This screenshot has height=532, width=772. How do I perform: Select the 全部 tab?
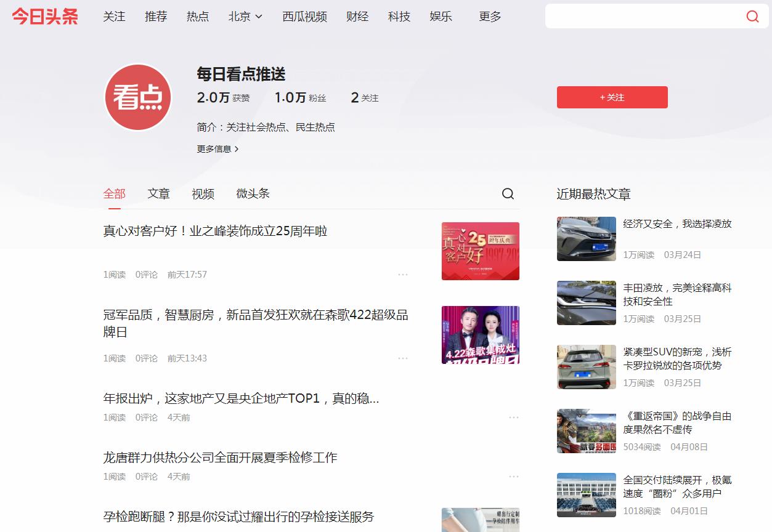[x=115, y=194]
